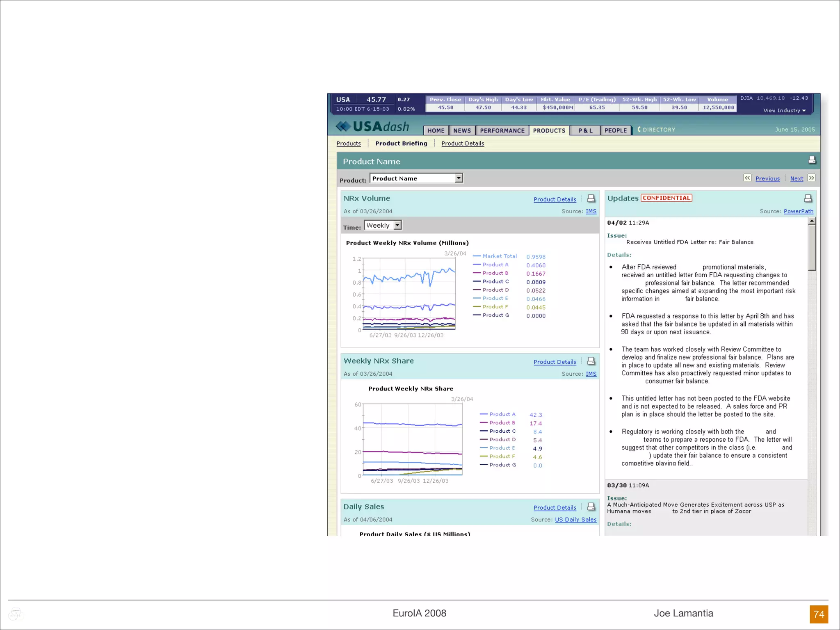This screenshot has width=840, height=630.
Task: Click the PowerPath source link
Action: click(798, 211)
